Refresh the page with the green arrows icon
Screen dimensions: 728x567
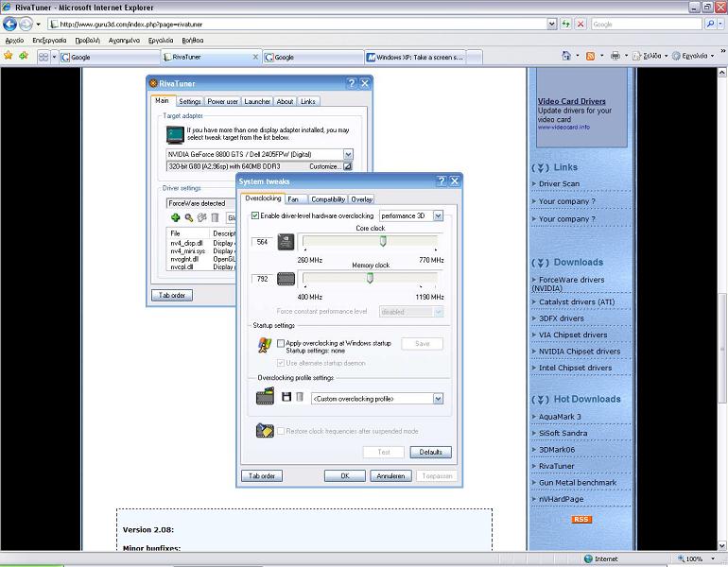[565, 25]
